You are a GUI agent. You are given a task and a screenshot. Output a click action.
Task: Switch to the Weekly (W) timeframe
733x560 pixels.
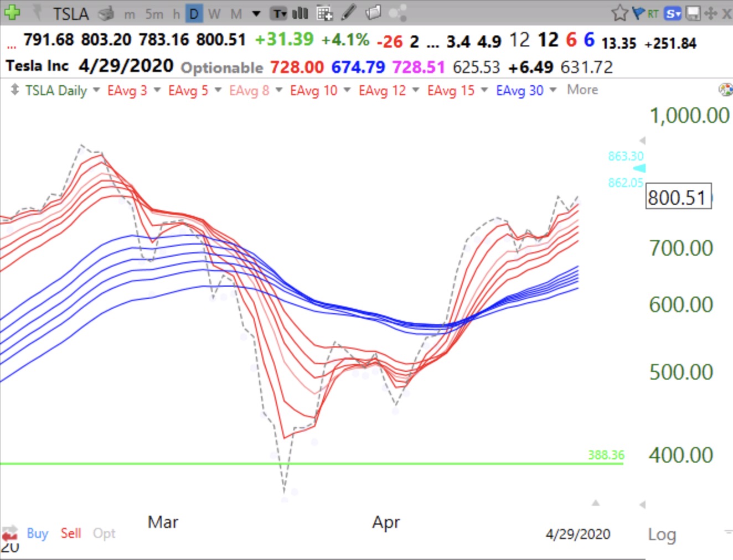(x=214, y=14)
